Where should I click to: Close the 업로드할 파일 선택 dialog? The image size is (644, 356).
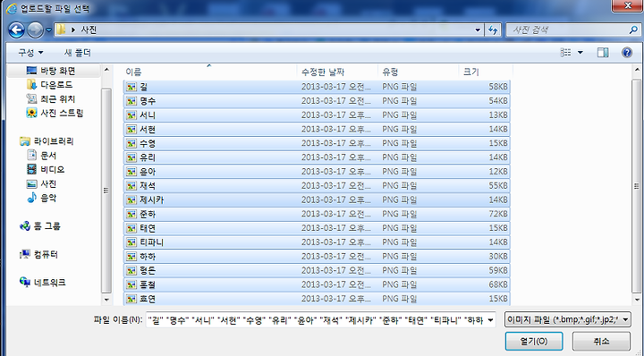[627, 5]
